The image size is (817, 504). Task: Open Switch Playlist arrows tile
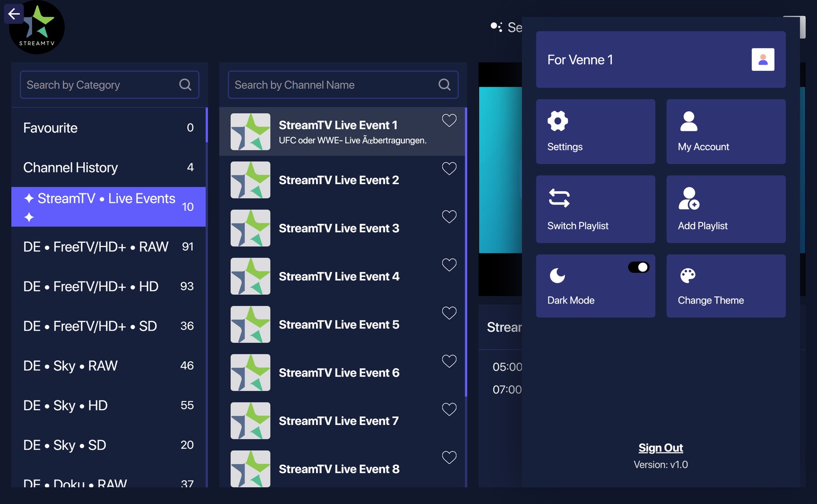[x=595, y=209]
